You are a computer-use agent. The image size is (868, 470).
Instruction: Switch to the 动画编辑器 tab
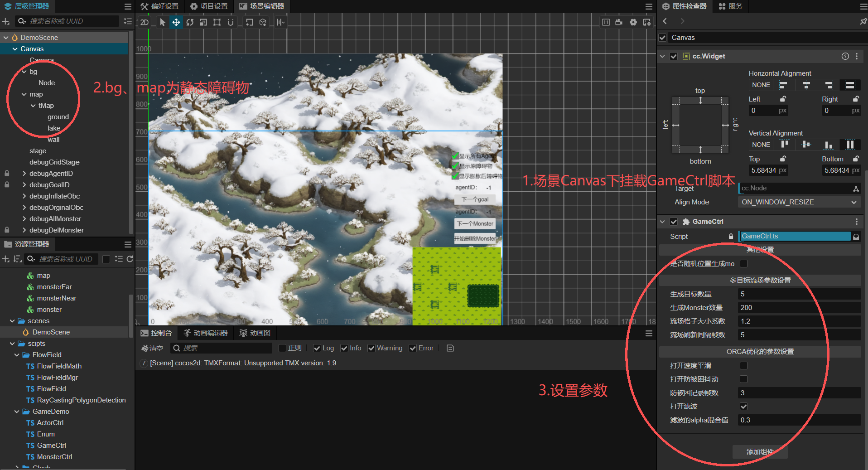coord(206,333)
